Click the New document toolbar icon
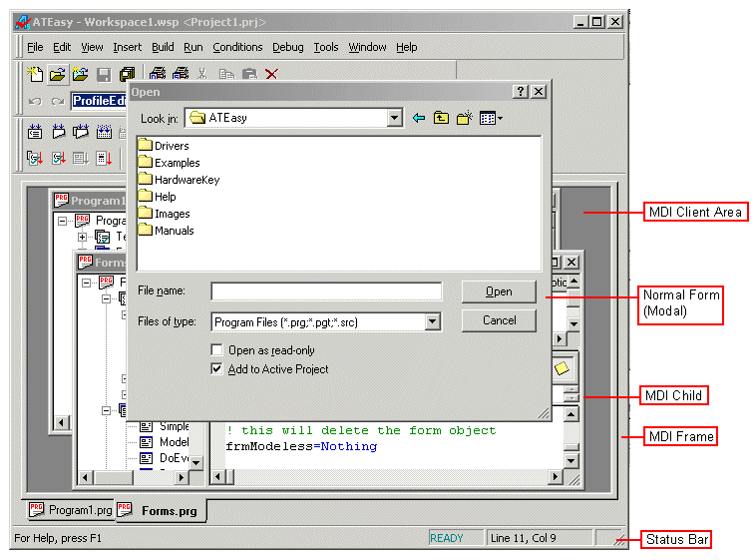This screenshot has height=560, width=756. click(x=35, y=74)
